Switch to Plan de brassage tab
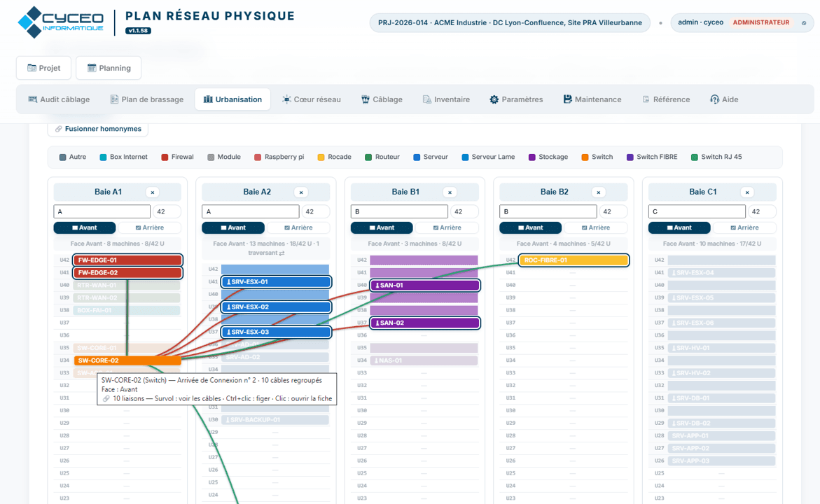Screen dimensions: 820x504 [x=147, y=99]
